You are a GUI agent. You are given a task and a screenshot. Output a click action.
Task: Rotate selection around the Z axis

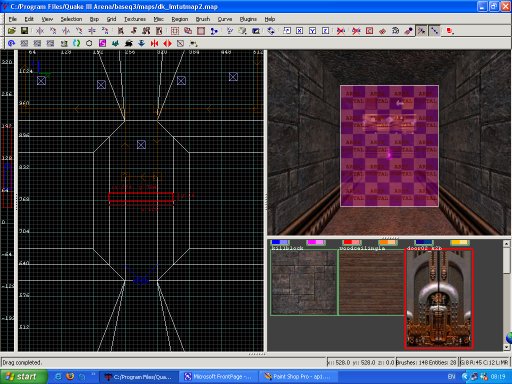pos(105,31)
